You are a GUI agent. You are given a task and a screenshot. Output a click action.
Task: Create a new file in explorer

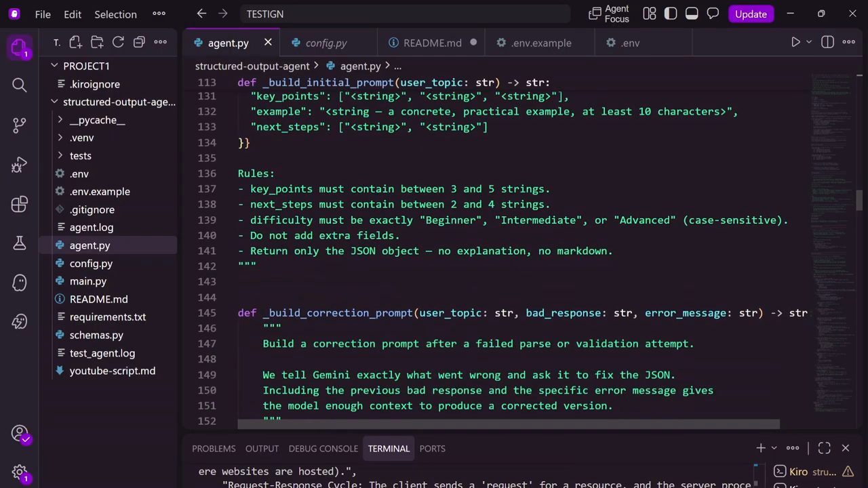pos(75,42)
